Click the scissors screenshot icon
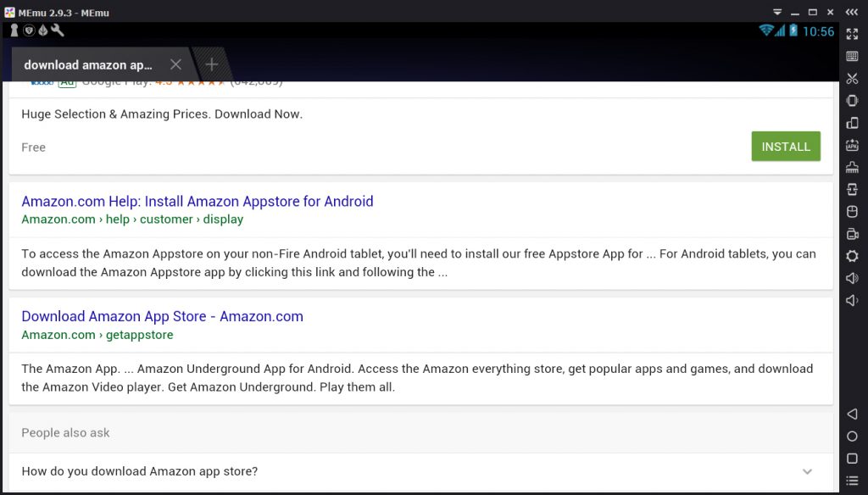868x495 pixels. tap(852, 78)
